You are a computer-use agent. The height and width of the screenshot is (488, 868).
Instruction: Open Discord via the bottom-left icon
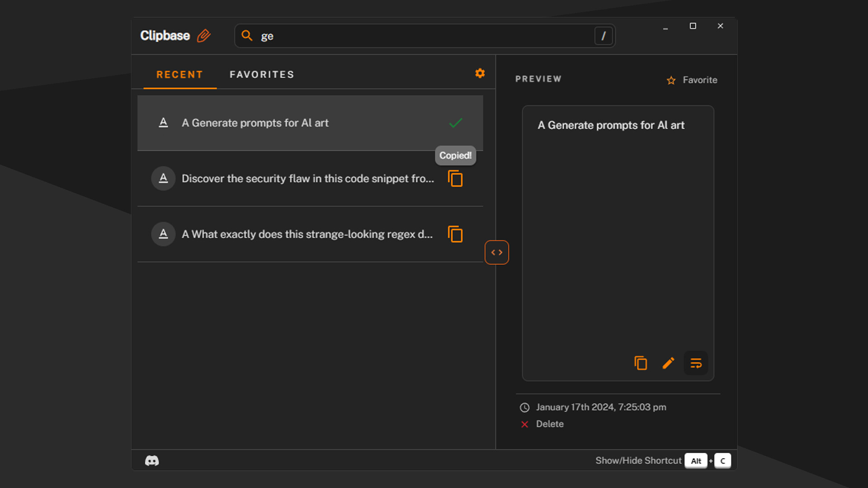coord(151,460)
